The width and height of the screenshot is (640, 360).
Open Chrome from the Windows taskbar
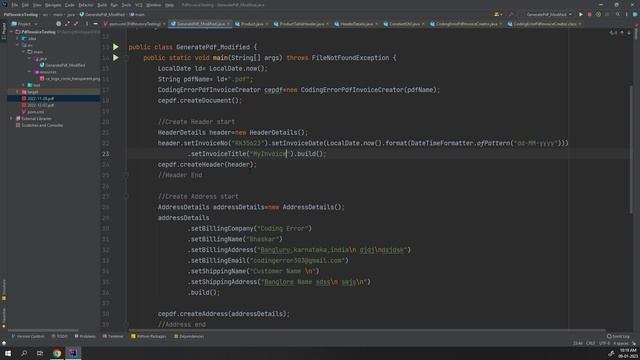tap(57, 353)
